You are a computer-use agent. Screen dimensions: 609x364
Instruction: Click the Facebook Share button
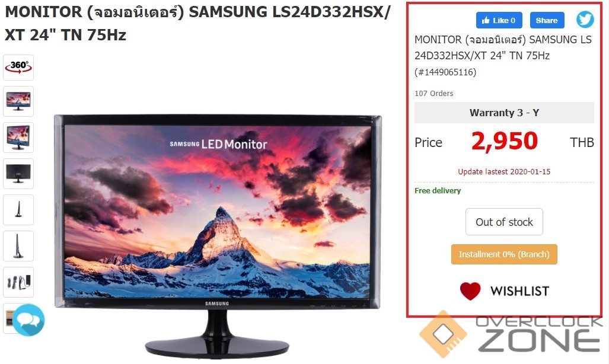pos(547,20)
